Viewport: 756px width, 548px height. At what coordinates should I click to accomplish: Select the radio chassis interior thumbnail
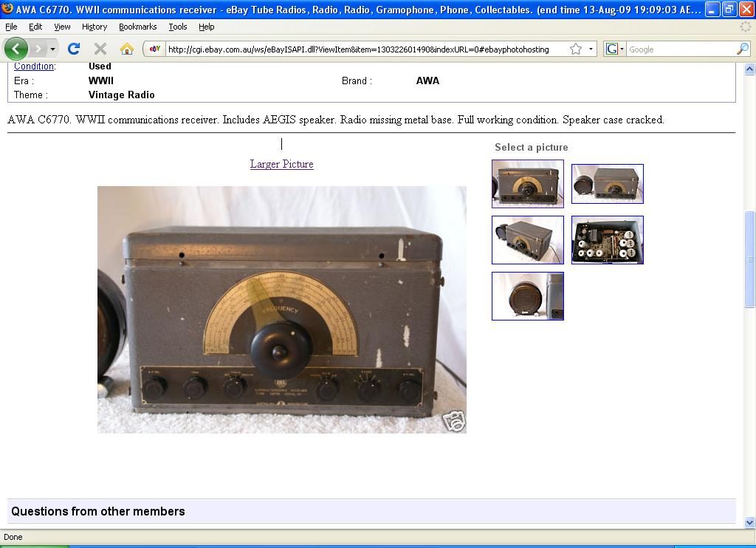click(x=608, y=240)
